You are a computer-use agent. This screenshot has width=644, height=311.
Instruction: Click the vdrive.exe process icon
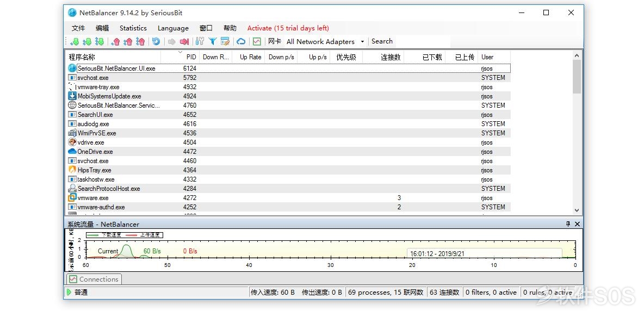click(x=72, y=142)
